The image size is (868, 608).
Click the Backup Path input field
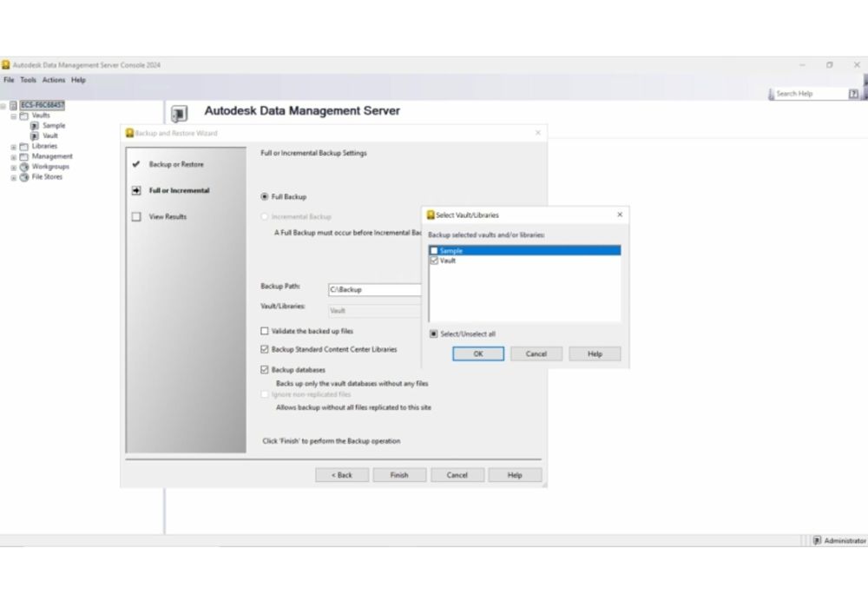(375, 289)
